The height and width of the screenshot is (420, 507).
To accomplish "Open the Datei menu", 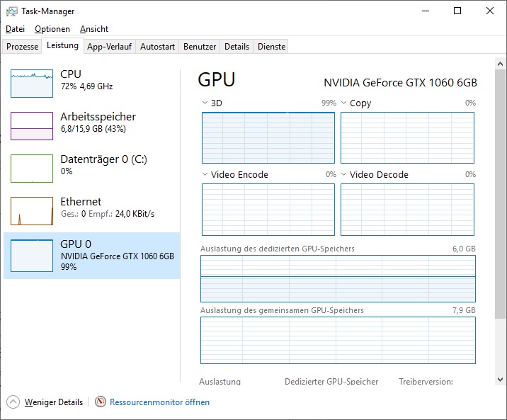I will pyautogui.click(x=15, y=29).
